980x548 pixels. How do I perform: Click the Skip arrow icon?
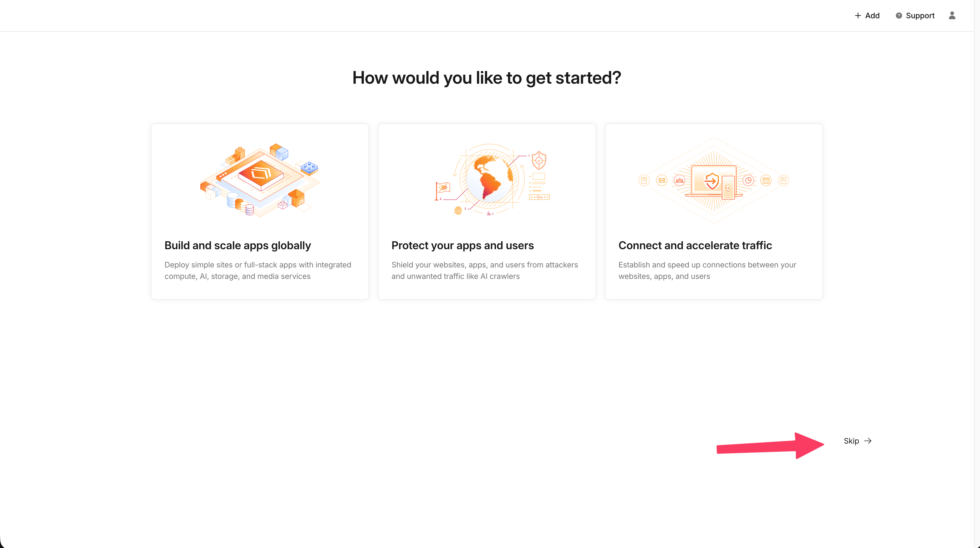tap(868, 441)
